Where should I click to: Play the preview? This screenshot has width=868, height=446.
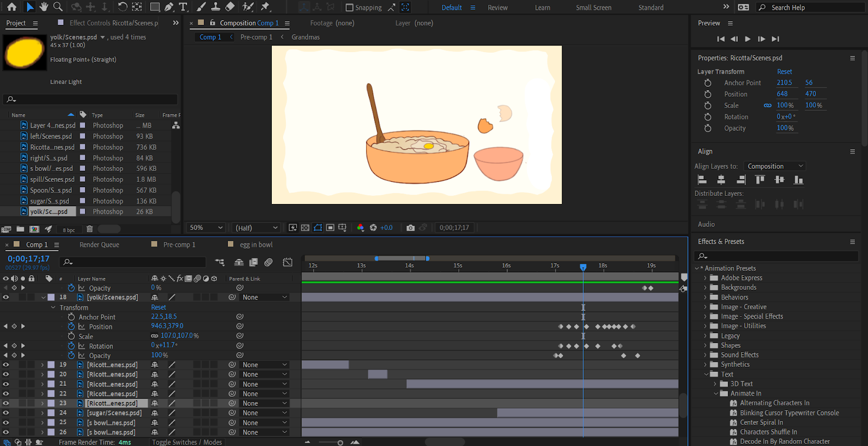748,39
